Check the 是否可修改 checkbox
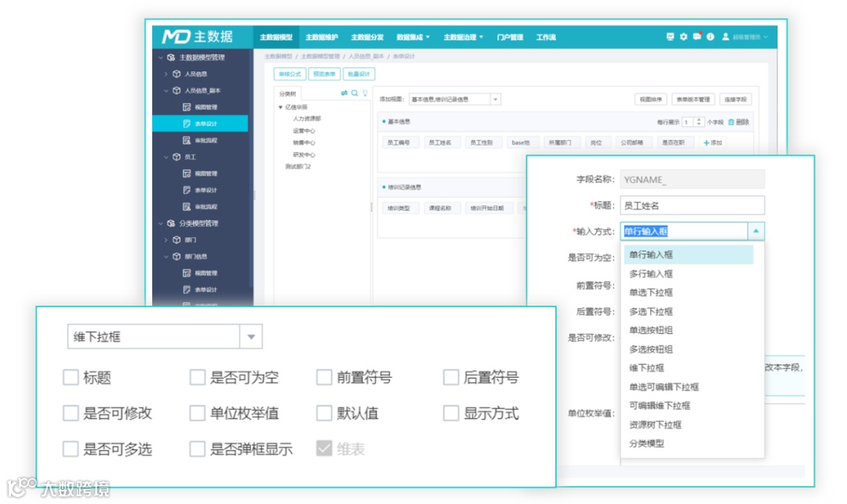The width and height of the screenshot is (847, 504). (x=71, y=413)
